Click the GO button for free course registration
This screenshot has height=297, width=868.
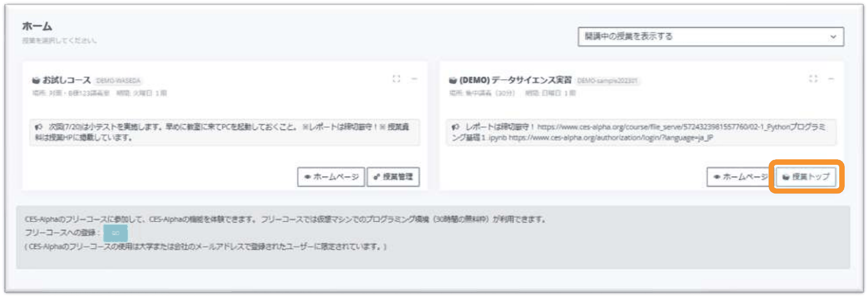116,233
